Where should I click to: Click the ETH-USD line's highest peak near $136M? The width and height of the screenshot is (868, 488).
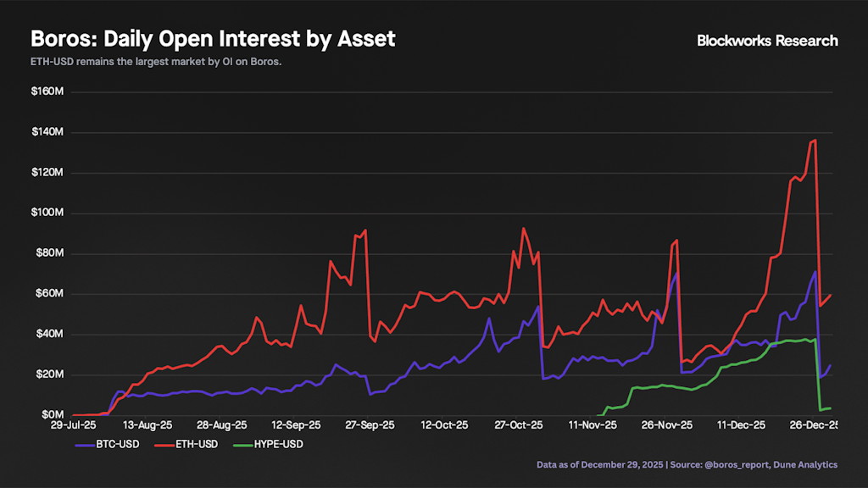point(815,141)
